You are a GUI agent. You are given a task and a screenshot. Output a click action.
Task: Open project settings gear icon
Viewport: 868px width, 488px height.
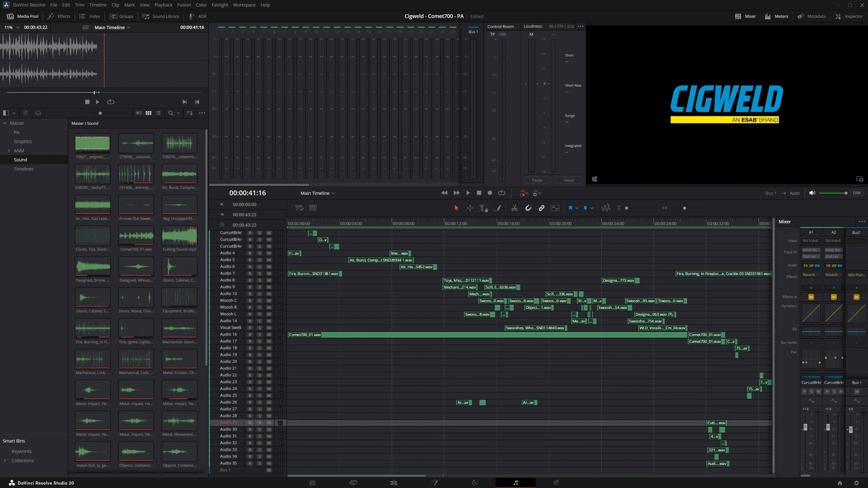[x=856, y=483]
